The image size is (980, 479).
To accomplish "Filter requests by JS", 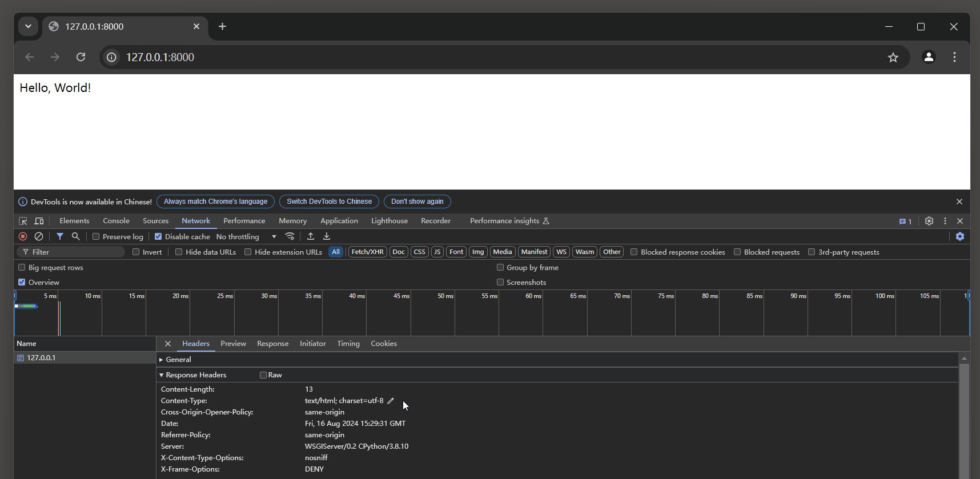I will 437,252.
